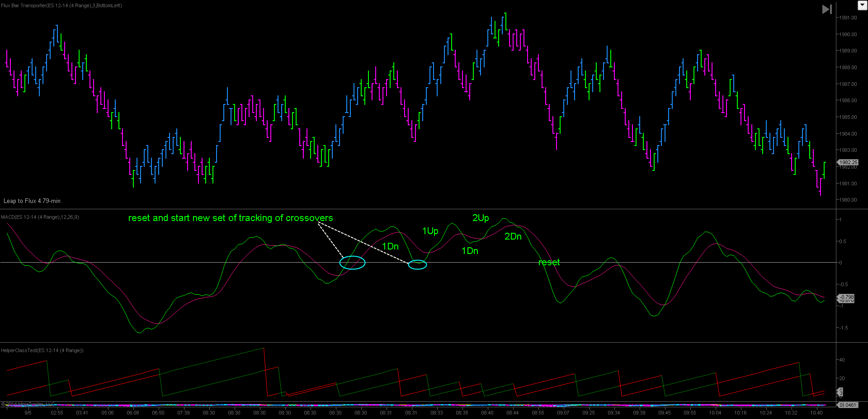Click the 08:44 time axis label
The width and height of the screenshot is (868, 419).
pyautogui.click(x=513, y=413)
